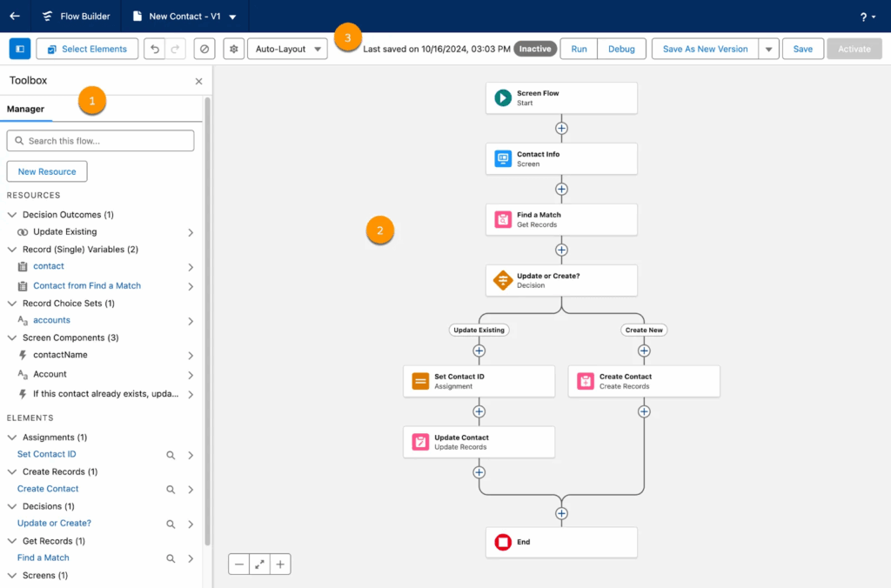Open the Auto-Layout dropdown
Screen dimensions: 891x588
pyautogui.click(x=287, y=49)
